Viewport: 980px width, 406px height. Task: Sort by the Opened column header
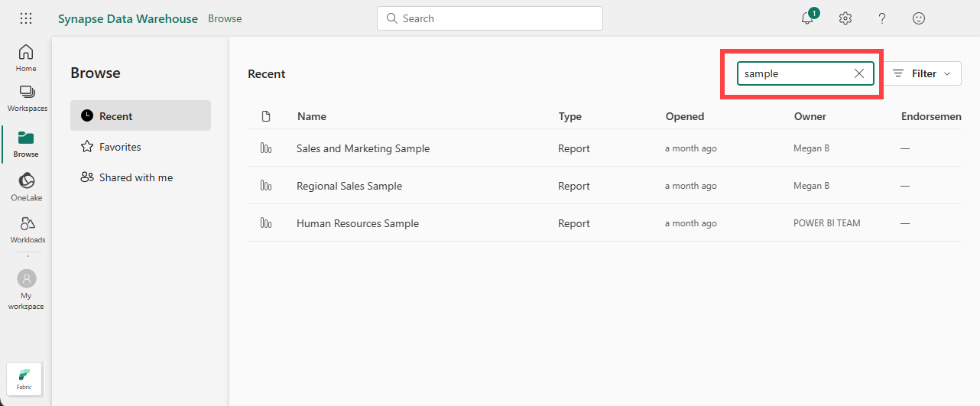(x=685, y=116)
